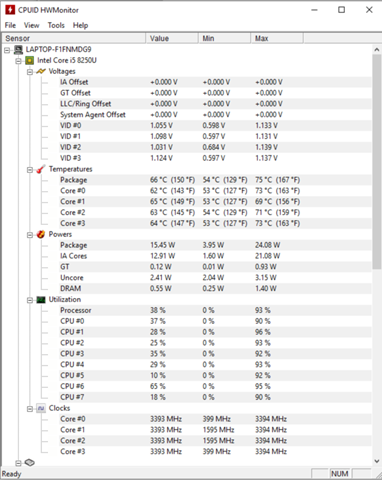The image size is (382, 480).
Task: Click the Voltages lightning-bolt icon
Action: [41, 71]
